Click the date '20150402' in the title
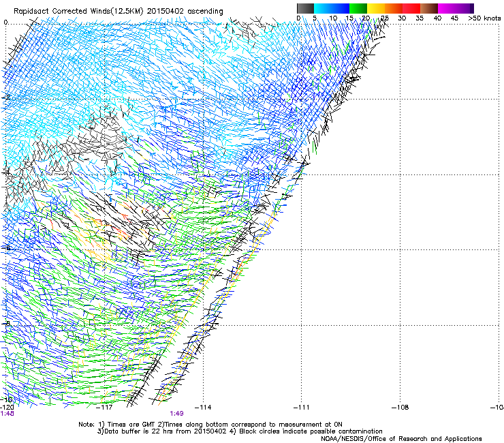The width and height of the screenshot is (504, 443). click(166, 12)
